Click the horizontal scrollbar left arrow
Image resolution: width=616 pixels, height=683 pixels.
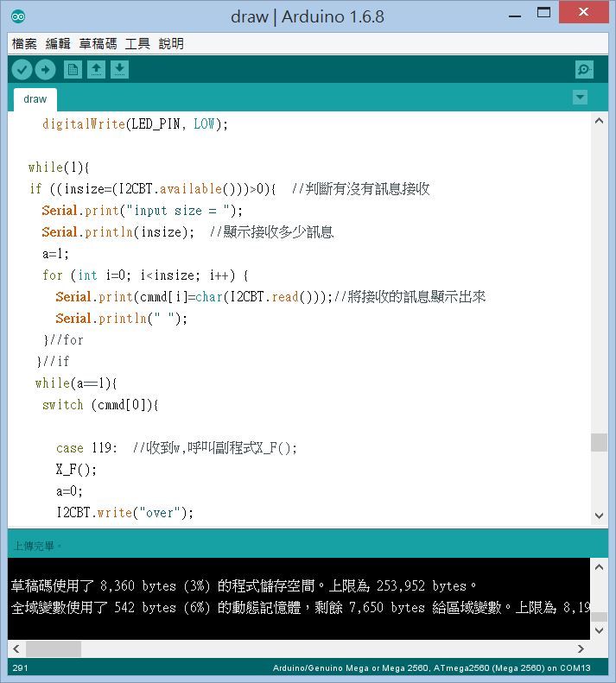[16, 649]
